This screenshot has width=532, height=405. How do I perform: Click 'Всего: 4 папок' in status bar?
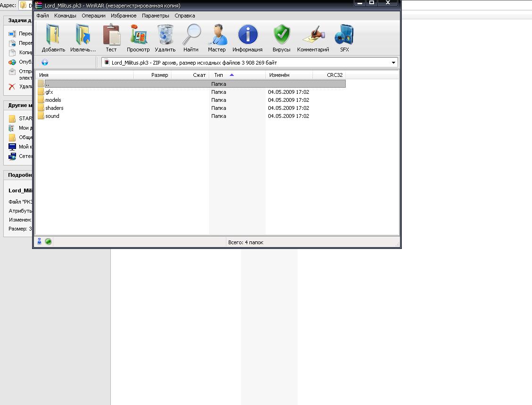pyautogui.click(x=246, y=242)
